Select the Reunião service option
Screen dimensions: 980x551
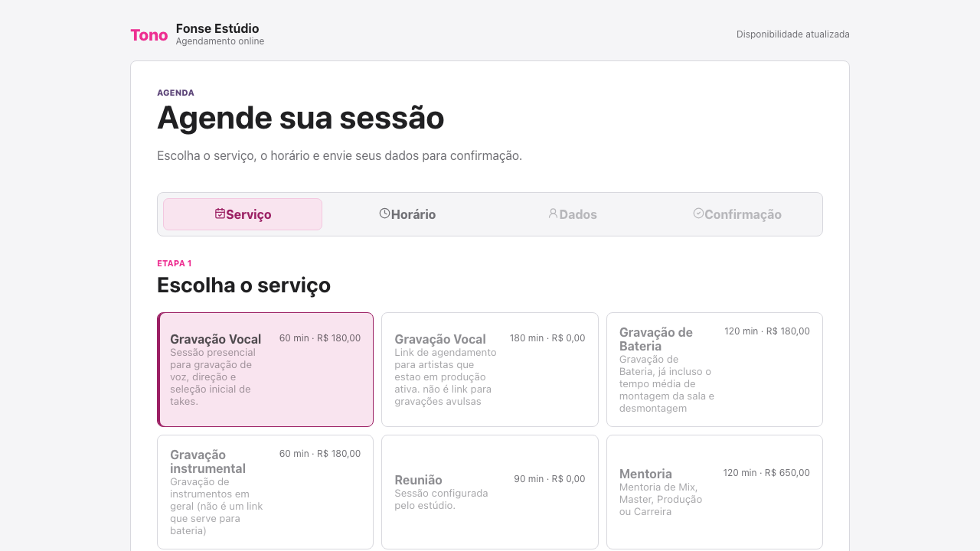pos(490,492)
